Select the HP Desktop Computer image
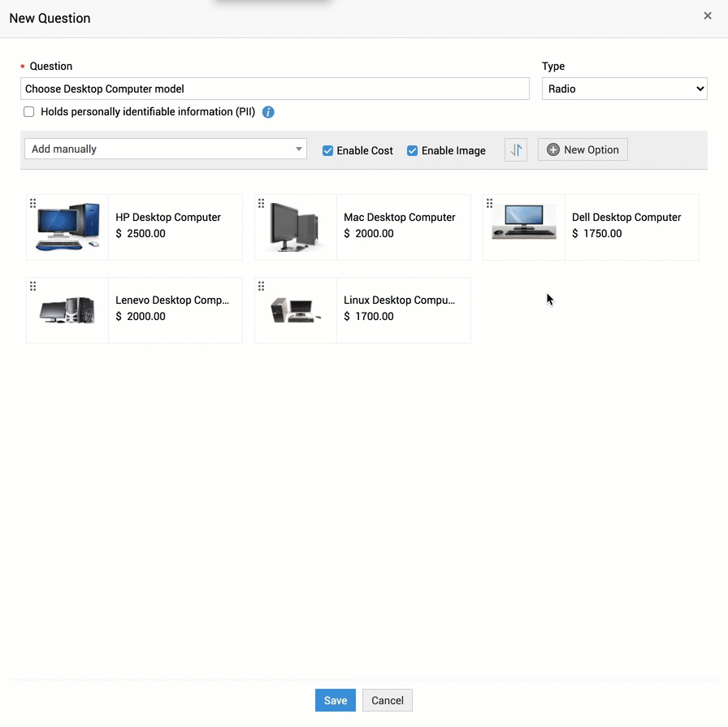 (x=67, y=227)
